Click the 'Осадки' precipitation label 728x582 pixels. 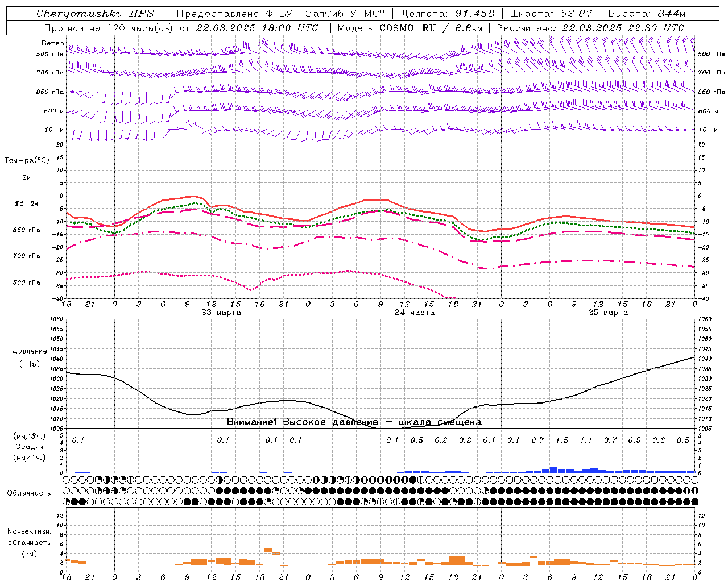point(30,447)
